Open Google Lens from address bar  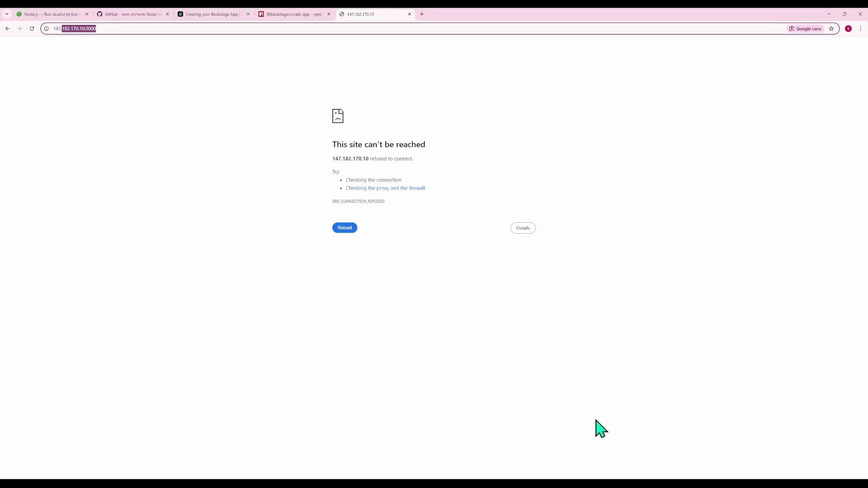(805, 28)
